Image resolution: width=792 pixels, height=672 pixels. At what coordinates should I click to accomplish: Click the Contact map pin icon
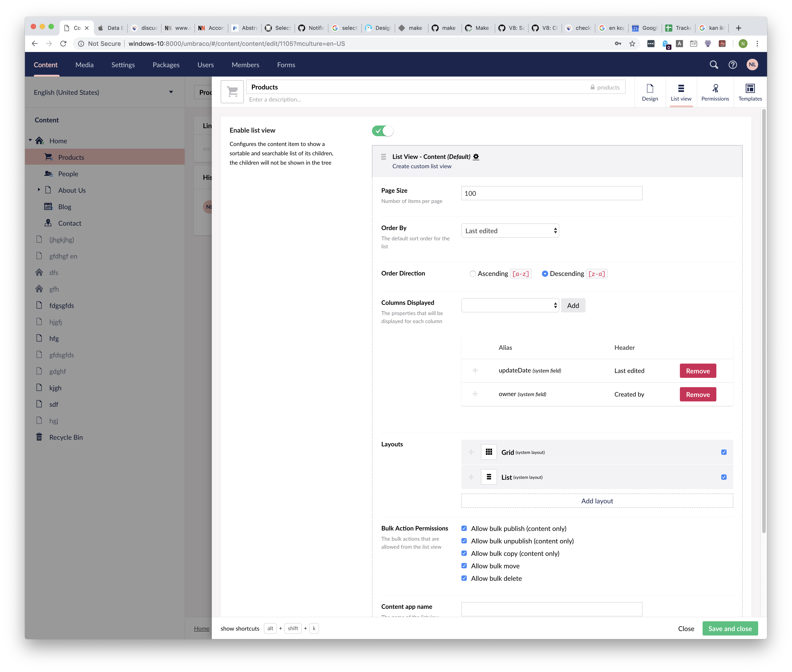[48, 223]
